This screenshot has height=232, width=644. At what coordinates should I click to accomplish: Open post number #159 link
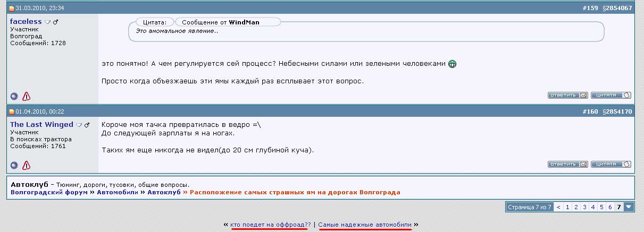tap(590, 8)
